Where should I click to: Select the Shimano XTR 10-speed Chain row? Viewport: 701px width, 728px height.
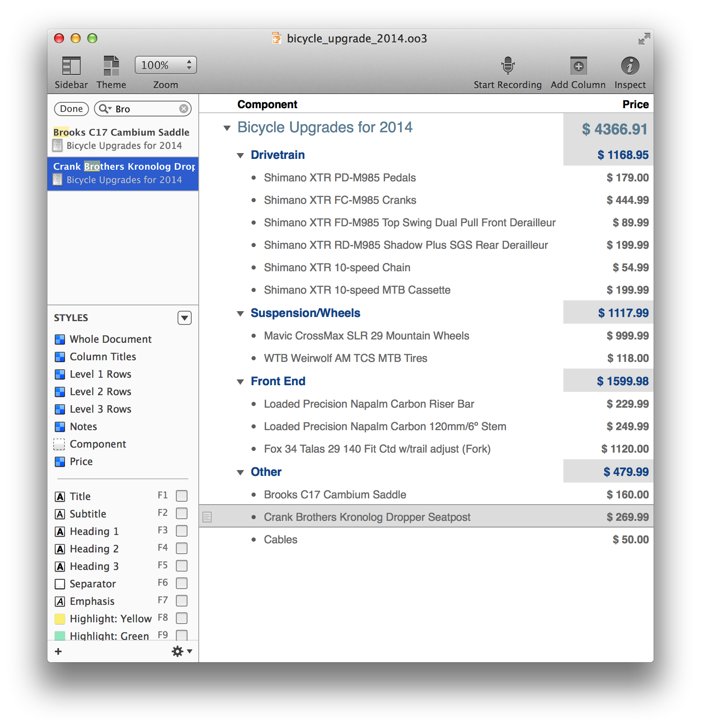pyautogui.click(x=426, y=267)
